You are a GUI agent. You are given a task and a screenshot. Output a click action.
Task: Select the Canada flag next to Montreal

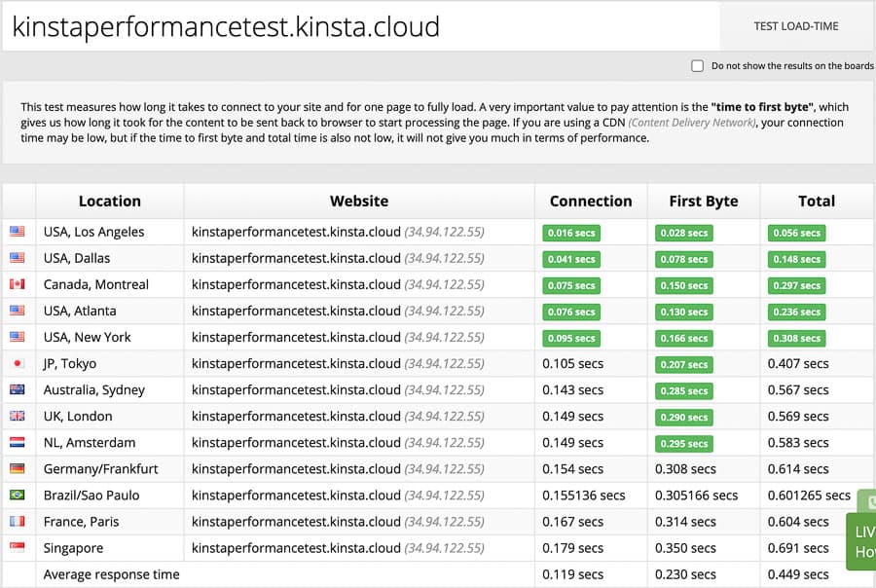pos(19,285)
